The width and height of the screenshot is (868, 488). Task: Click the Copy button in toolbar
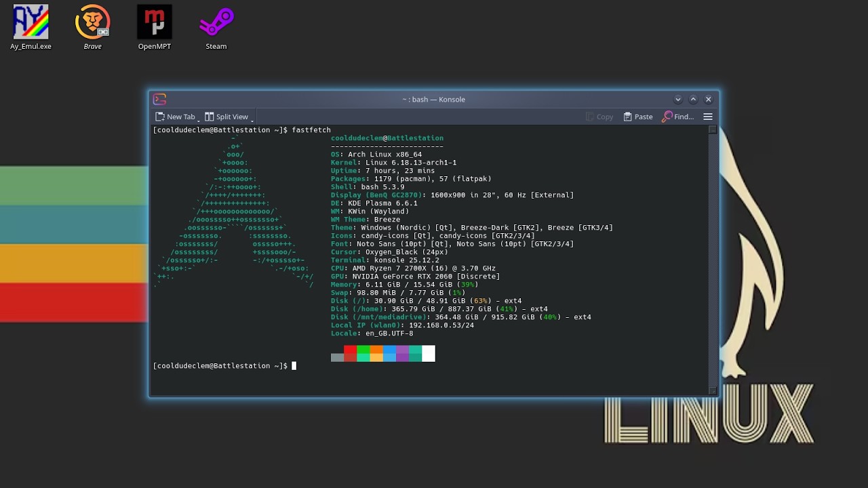(x=599, y=117)
